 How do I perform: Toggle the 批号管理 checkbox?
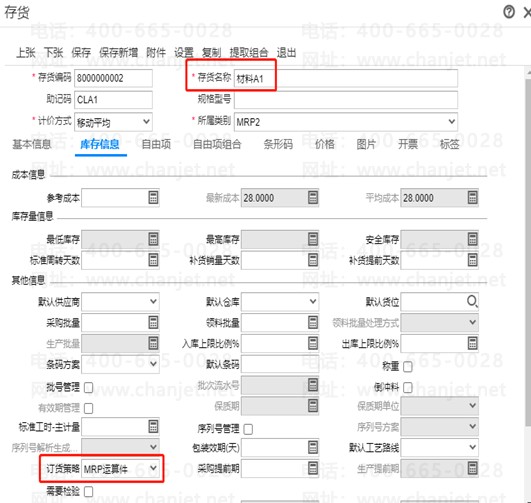click(88, 387)
